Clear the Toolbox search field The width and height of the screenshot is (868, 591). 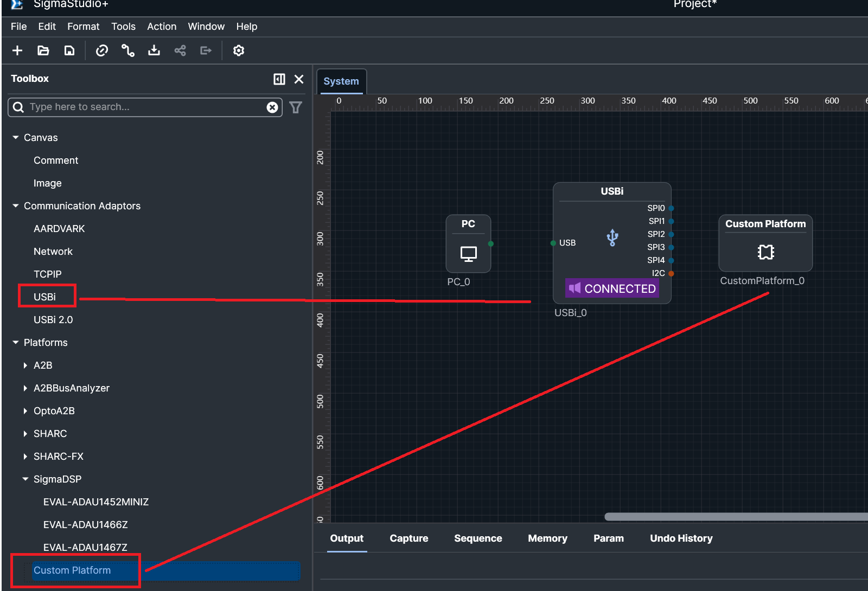(x=272, y=107)
